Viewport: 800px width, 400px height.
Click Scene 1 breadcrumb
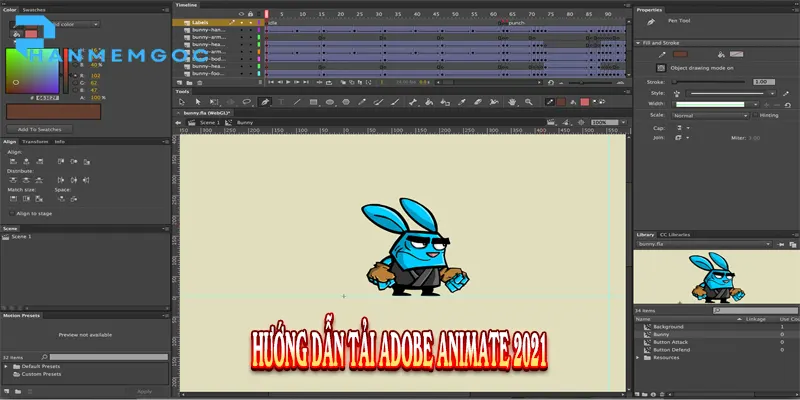pos(210,122)
